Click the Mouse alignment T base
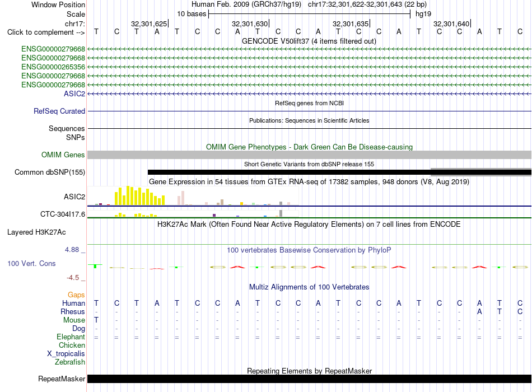The height and width of the screenshot is (392, 532). 96,320
